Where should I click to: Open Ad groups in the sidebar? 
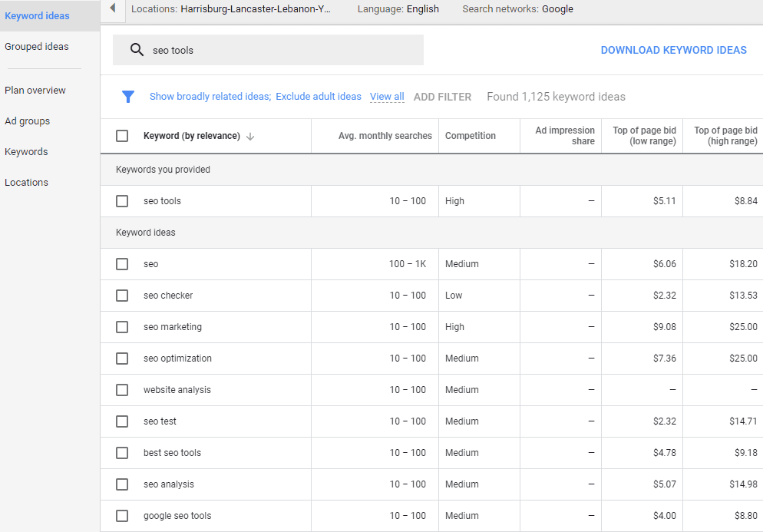(x=28, y=121)
